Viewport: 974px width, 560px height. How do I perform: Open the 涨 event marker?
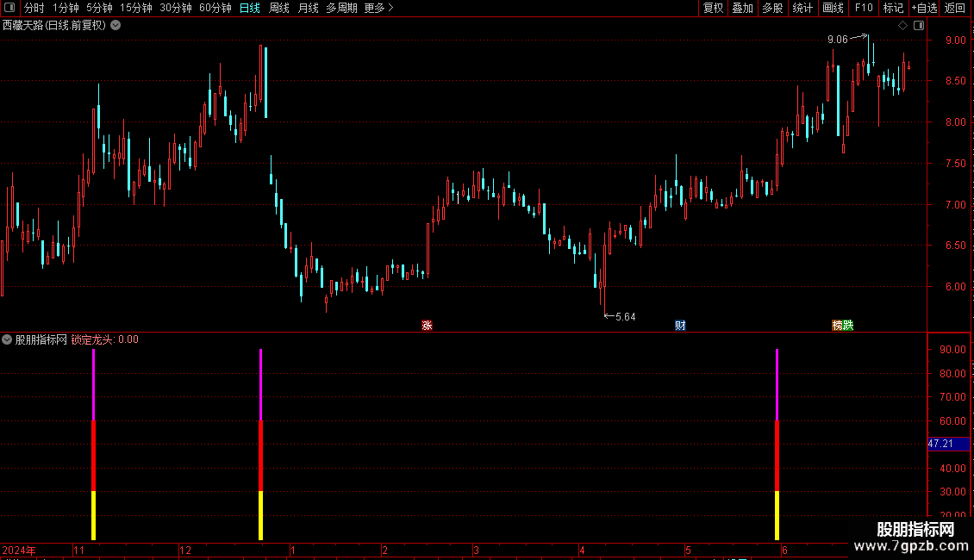pos(427,326)
